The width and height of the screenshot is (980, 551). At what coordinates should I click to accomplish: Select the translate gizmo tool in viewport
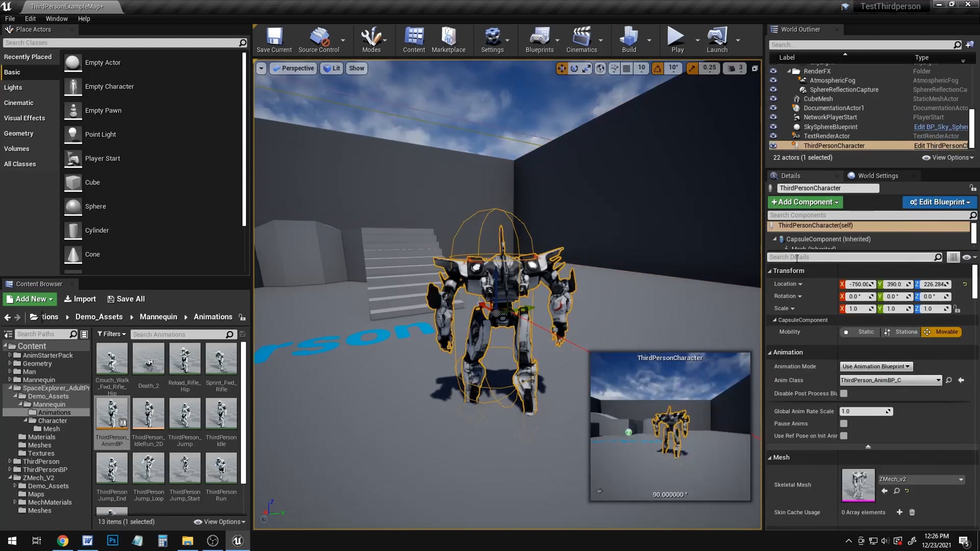pos(562,69)
